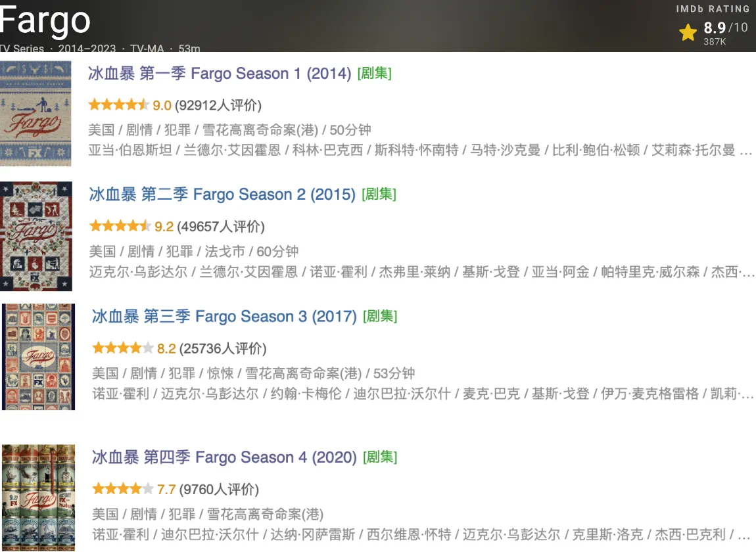This screenshot has width=756, height=552.
Task: Click the Fargo title heading
Action: point(45,21)
